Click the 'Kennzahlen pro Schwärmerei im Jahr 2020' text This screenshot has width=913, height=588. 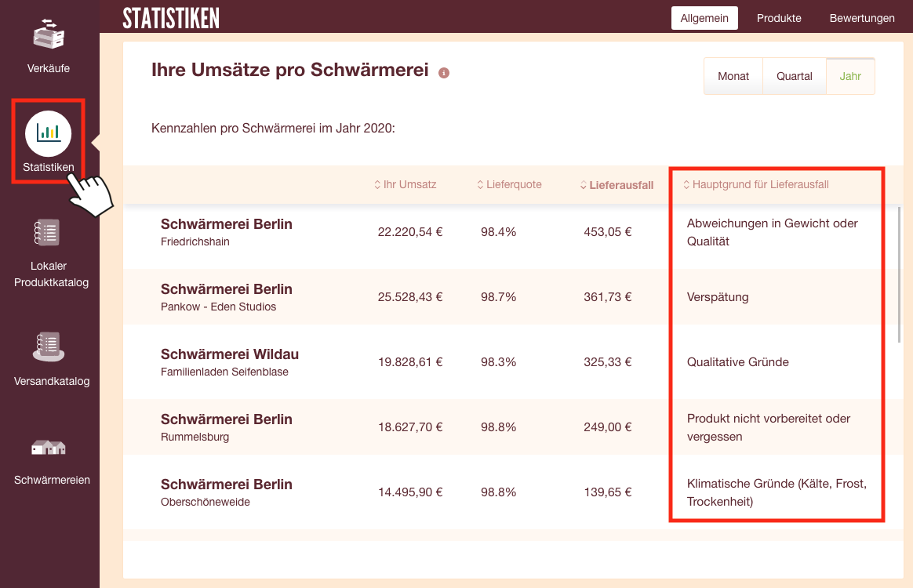pos(273,128)
